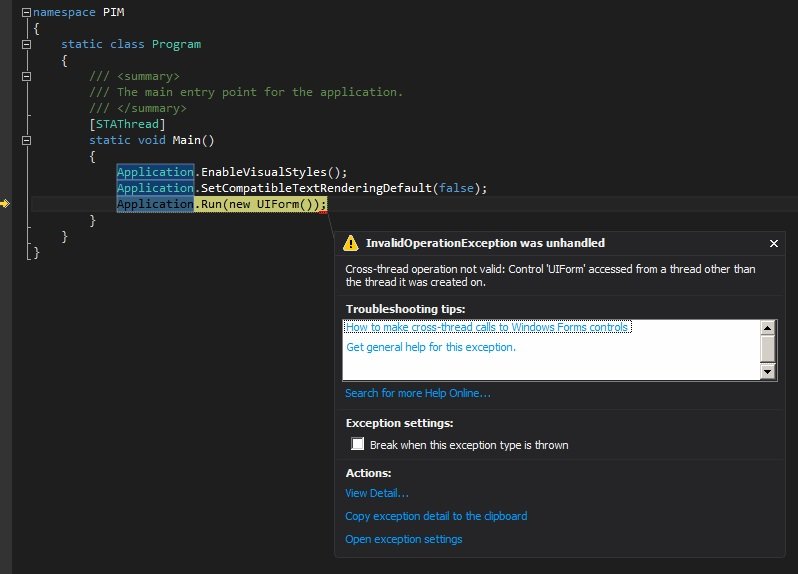The height and width of the screenshot is (574, 798).
Task: Click troubleshooting tips scrollbar up arrow
Action: click(767, 327)
